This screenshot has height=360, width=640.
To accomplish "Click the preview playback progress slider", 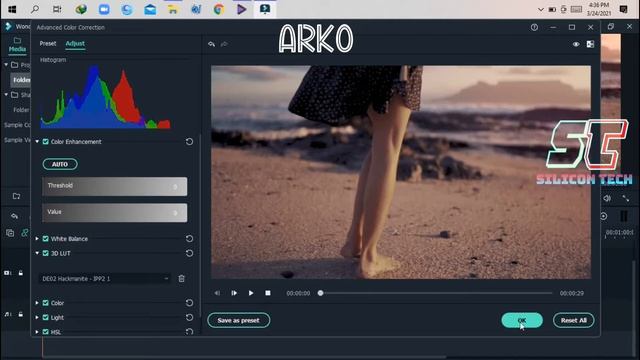I will tap(436, 293).
